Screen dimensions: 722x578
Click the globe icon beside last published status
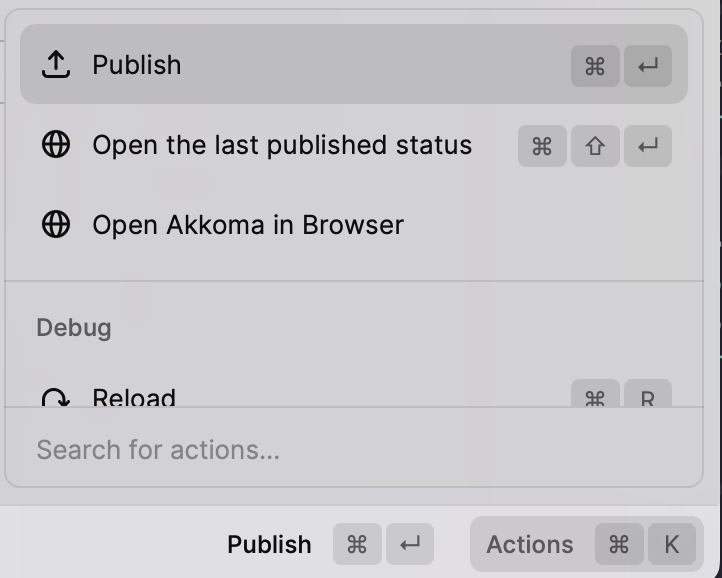56,145
